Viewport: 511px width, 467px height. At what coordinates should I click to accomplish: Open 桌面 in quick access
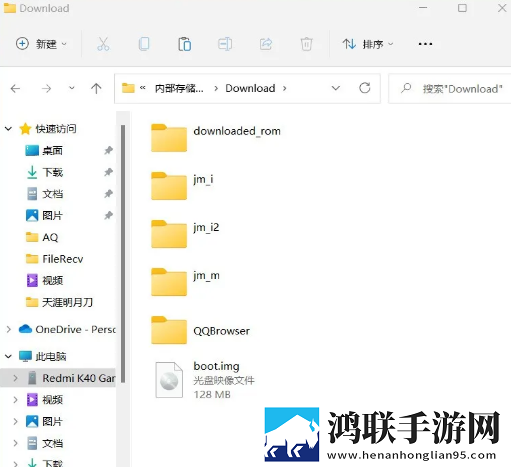(x=44, y=151)
